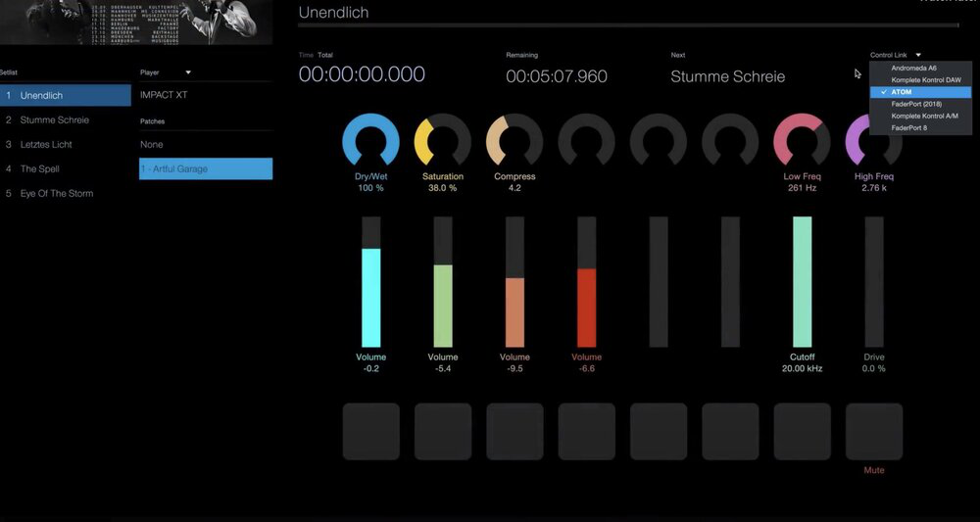Click the Saturation knob
The width and height of the screenshot is (980, 522).
pyautogui.click(x=443, y=140)
